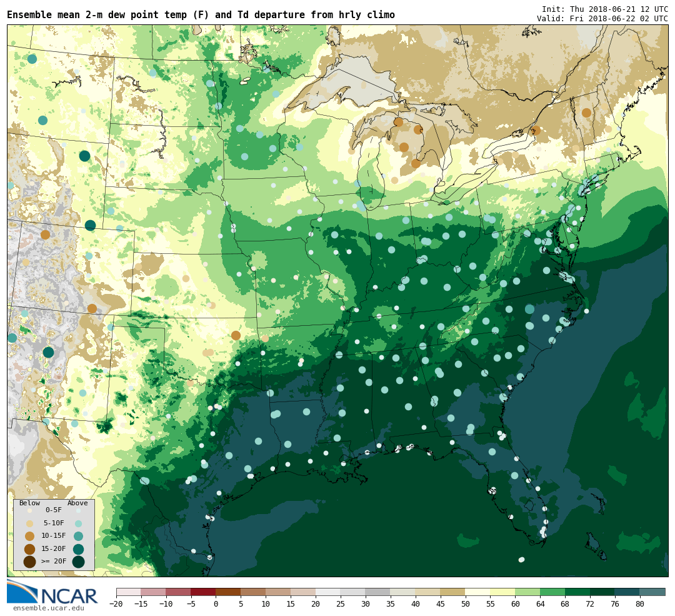The width and height of the screenshot is (675, 616).
Task: Click the colorbar tick label 80
Action: click(x=640, y=604)
